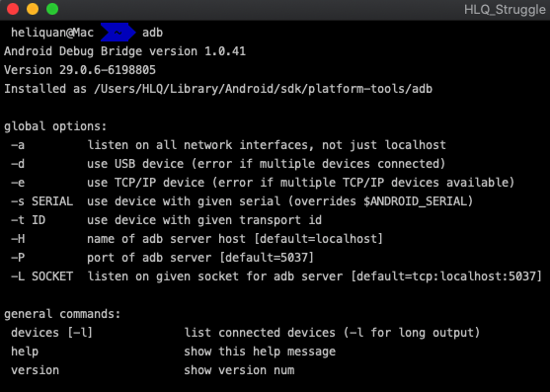Click the global options heading
The height and width of the screenshot is (392, 550).
pos(55,126)
